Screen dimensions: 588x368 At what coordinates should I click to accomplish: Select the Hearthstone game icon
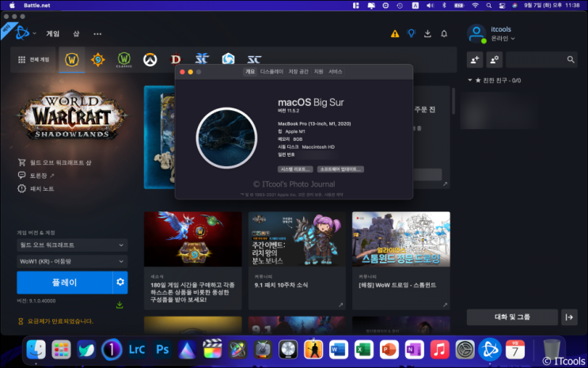98,59
